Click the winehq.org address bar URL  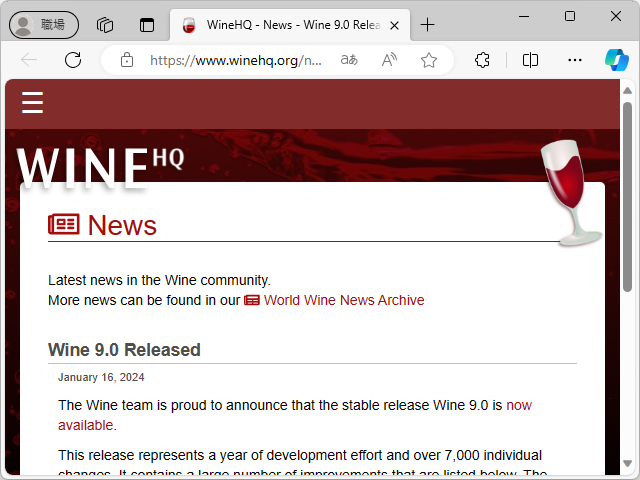point(236,60)
